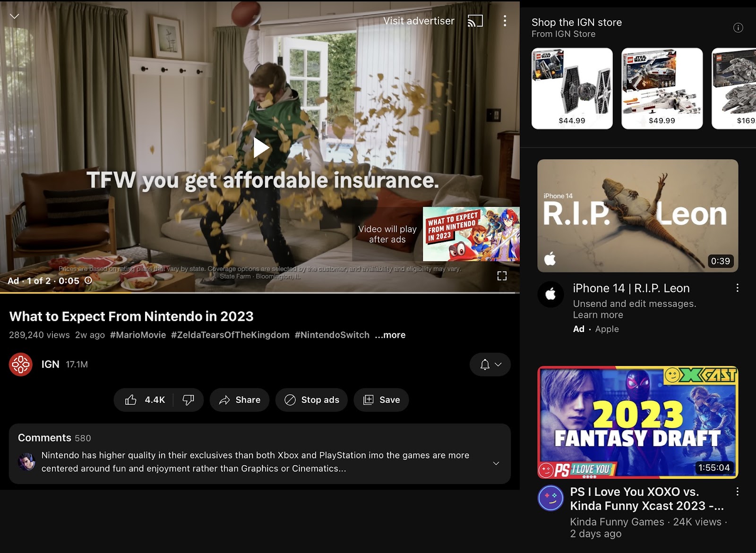Dislike the video with the thumbs down
Viewport: 756px width, 553px height.
click(x=188, y=400)
